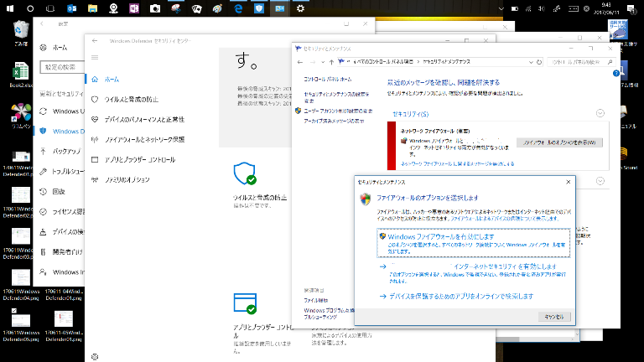Click the virus protection shield tile icon
Viewport: 644px width, 362px height.
point(245,173)
